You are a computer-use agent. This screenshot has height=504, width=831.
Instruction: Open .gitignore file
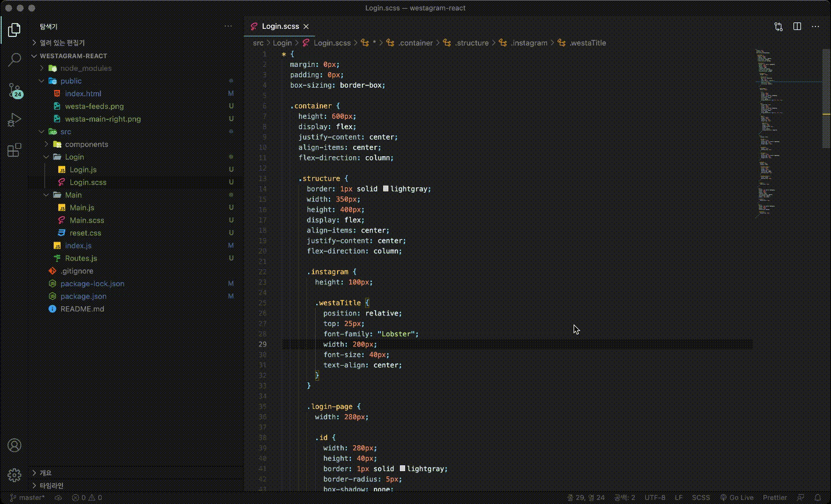click(136, 271)
